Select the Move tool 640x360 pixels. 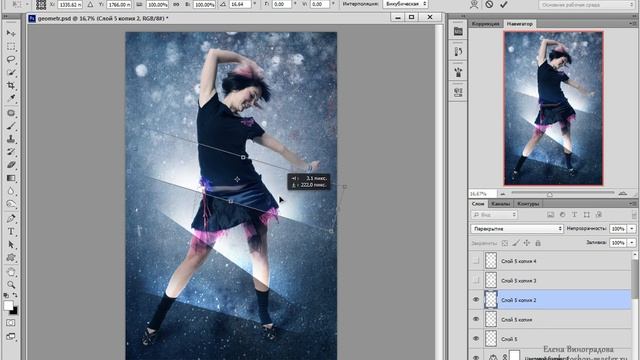point(11,33)
